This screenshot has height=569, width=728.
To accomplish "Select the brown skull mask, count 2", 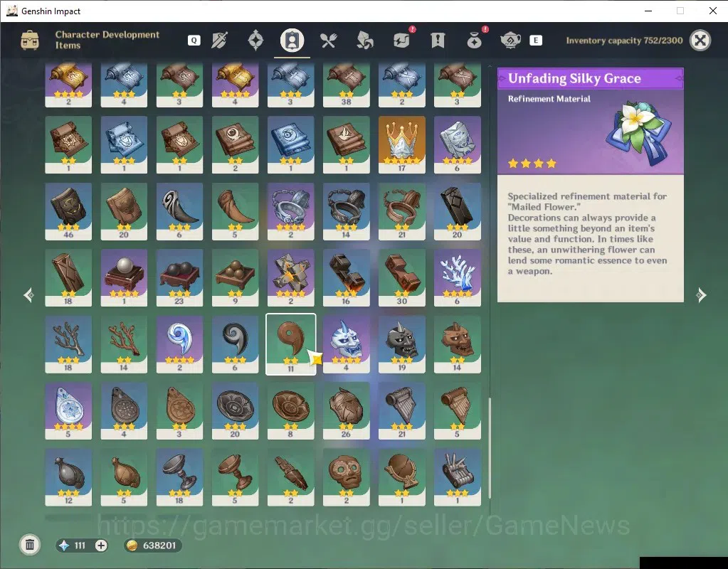I will pyautogui.click(x=347, y=477).
